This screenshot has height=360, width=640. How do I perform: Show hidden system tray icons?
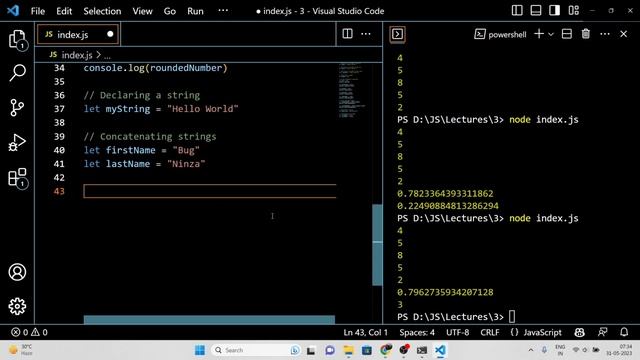(531, 350)
